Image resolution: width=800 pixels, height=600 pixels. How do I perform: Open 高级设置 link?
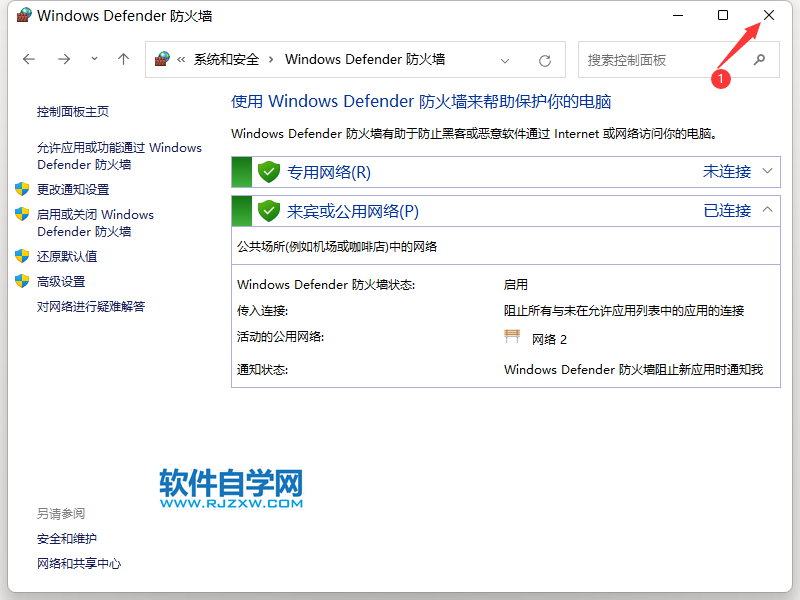coord(61,281)
